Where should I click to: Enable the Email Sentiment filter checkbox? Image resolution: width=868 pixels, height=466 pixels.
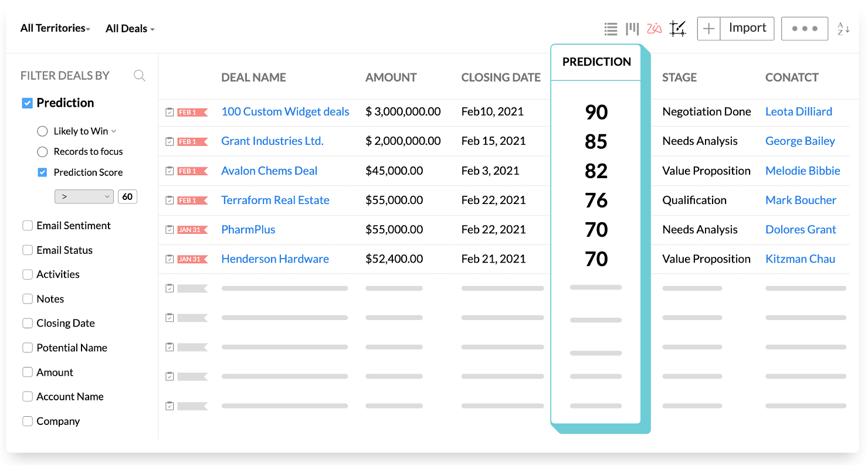(28, 225)
